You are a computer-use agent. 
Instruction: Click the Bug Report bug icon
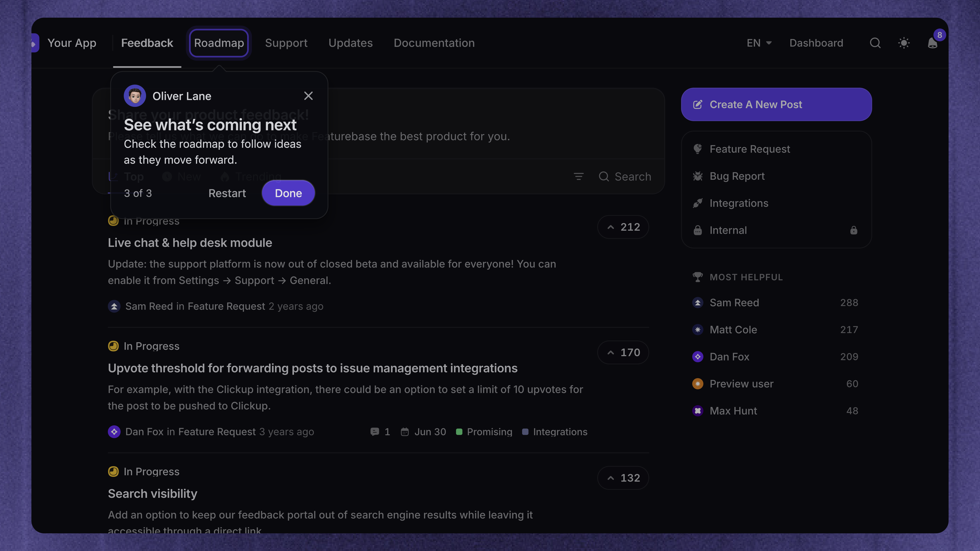[x=697, y=176]
